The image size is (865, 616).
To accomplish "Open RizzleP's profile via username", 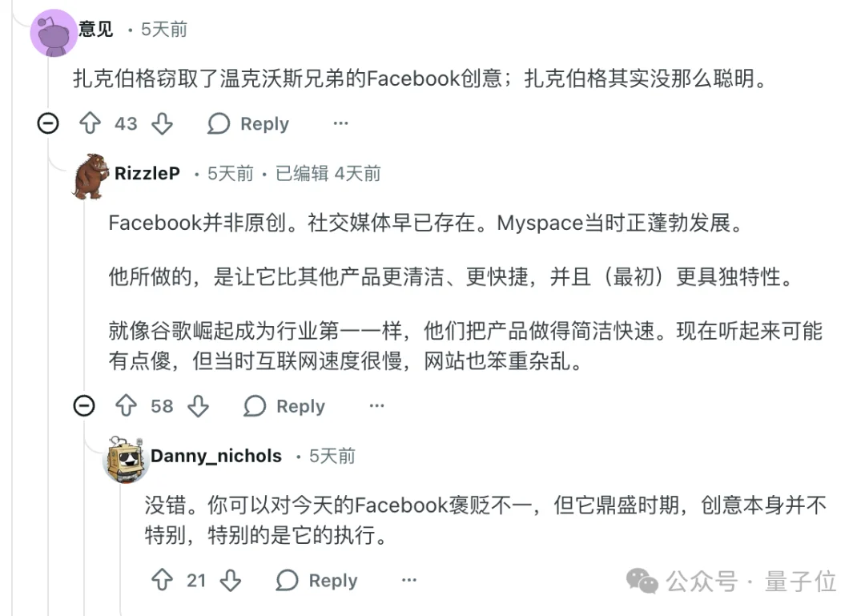I will (x=147, y=173).
